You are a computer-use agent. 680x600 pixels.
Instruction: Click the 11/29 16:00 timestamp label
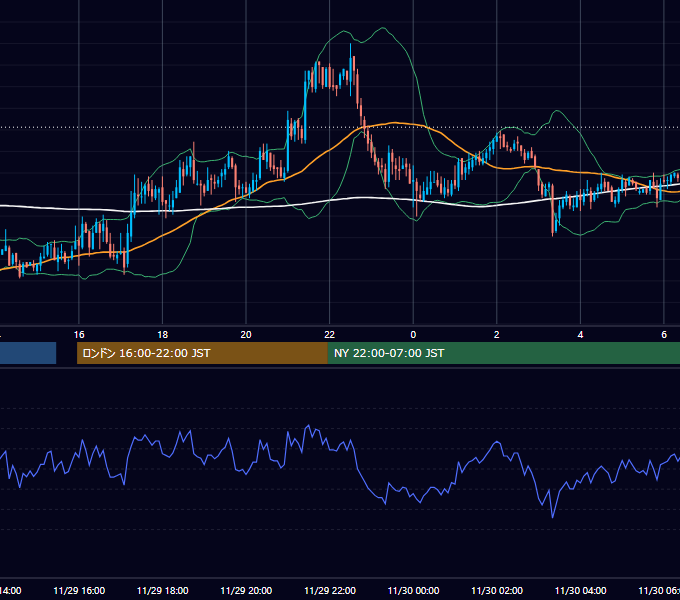pos(79,590)
